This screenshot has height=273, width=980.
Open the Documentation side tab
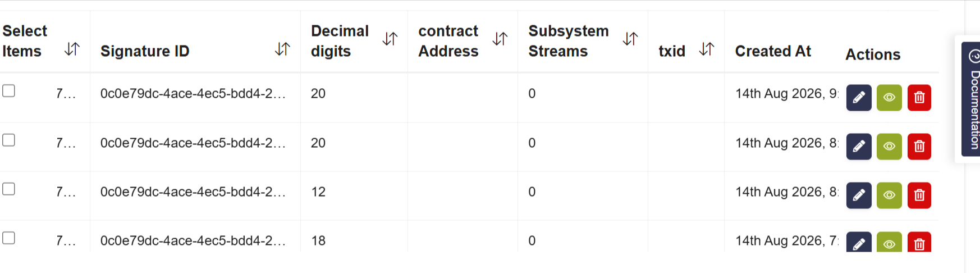pyautogui.click(x=971, y=99)
